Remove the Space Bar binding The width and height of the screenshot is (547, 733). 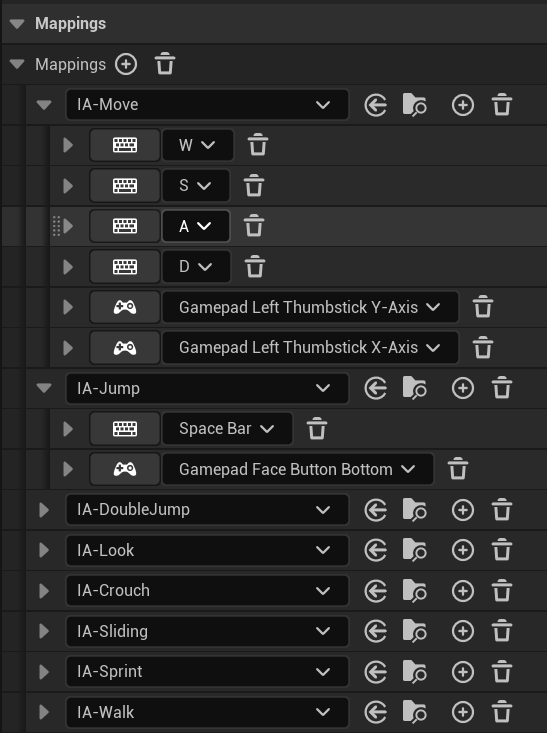pos(317,429)
